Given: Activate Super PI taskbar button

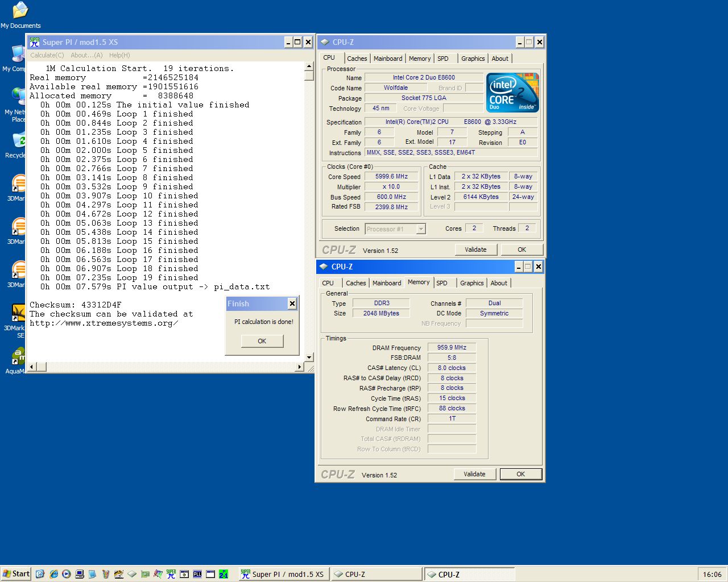Looking at the screenshot, I should (x=283, y=574).
